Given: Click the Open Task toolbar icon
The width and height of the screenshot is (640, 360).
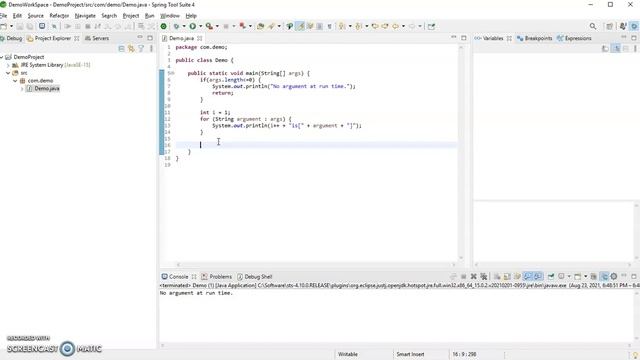Looking at the screenshot, I should click(260, 27).
